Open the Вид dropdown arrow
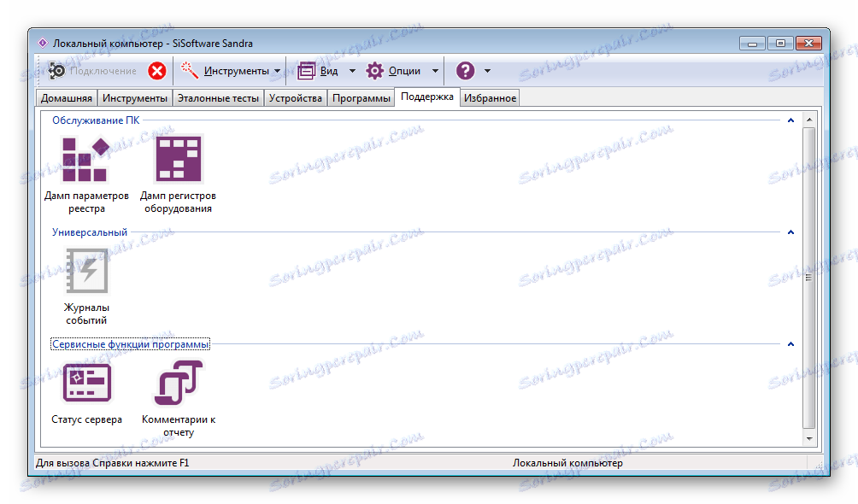Image resolution: width=858 pixels, height=504 pixels. [x=350, y=70]
